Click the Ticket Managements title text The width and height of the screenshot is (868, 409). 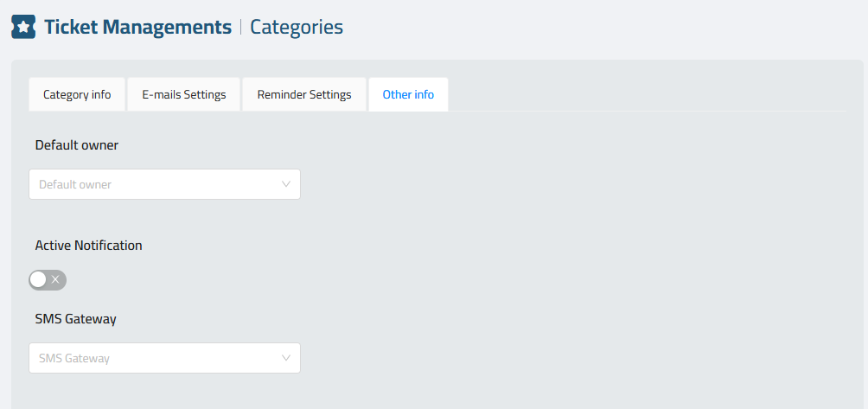[x=137, y=27]
